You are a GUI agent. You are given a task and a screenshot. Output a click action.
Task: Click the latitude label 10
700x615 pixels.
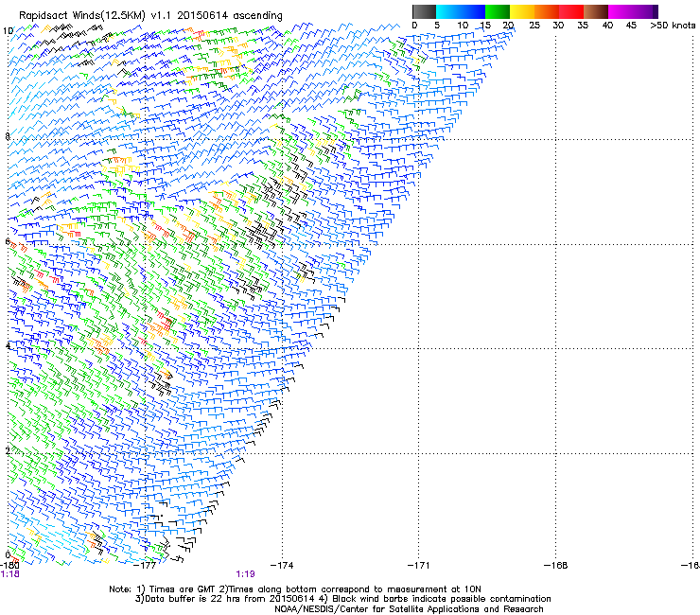(x=8, y=31)
